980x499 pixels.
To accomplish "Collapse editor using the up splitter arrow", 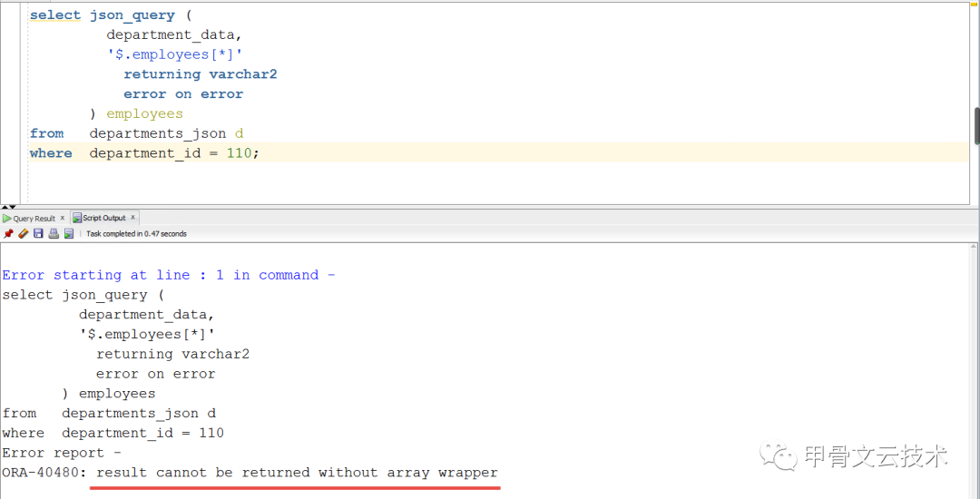I will 4,207.
